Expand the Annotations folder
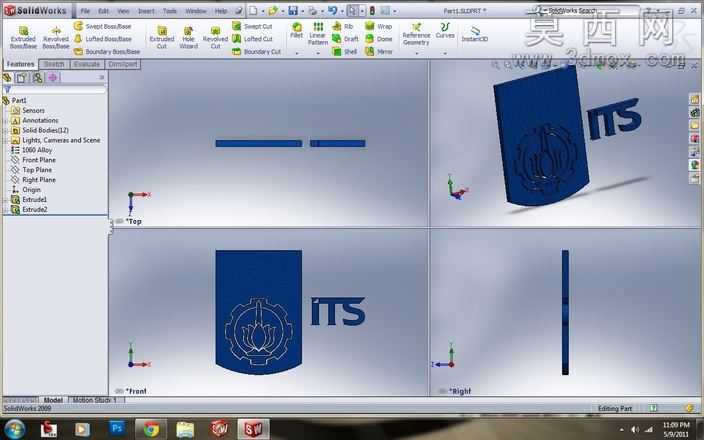This screenshot has height=440, width=704. click(6, 120)
